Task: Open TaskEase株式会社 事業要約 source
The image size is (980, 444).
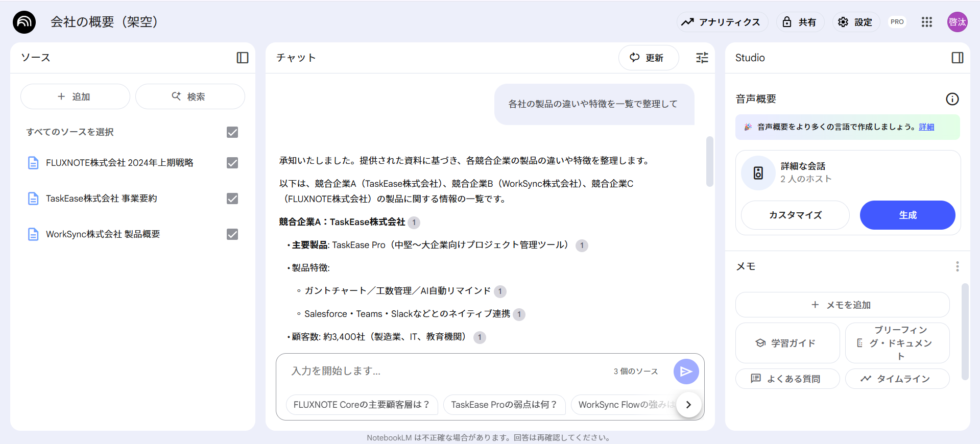Action: point(101,199)
